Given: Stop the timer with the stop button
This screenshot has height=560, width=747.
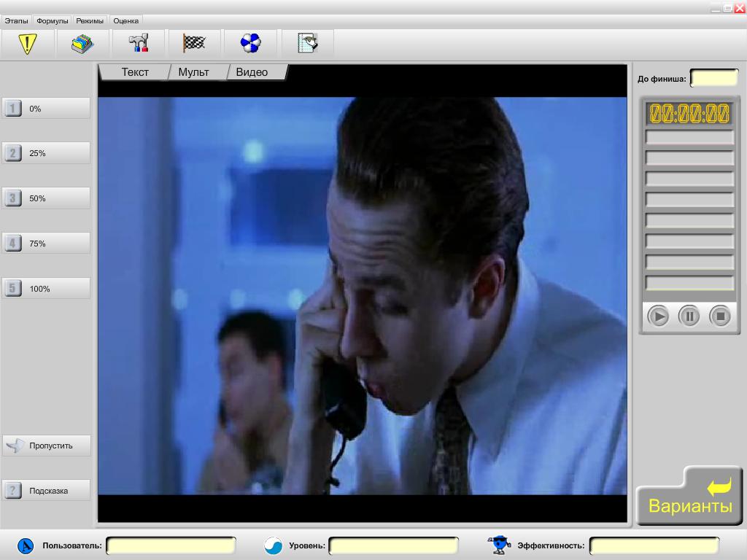Looking at the screenshot, I should click(x=720, y=316).
